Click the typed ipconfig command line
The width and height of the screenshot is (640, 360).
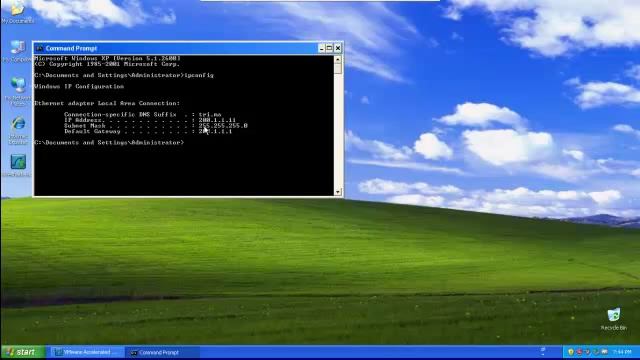tap(124, 75)
